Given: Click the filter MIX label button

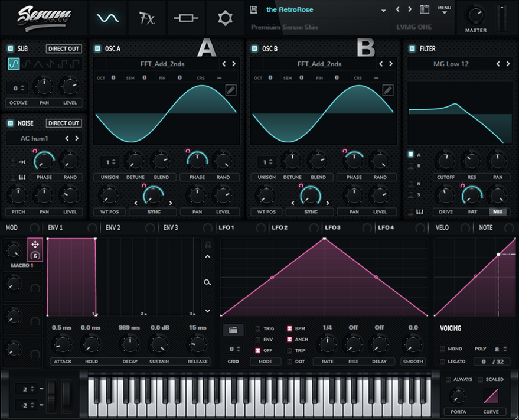Looking at the screenshot, I should coord(498,211).
